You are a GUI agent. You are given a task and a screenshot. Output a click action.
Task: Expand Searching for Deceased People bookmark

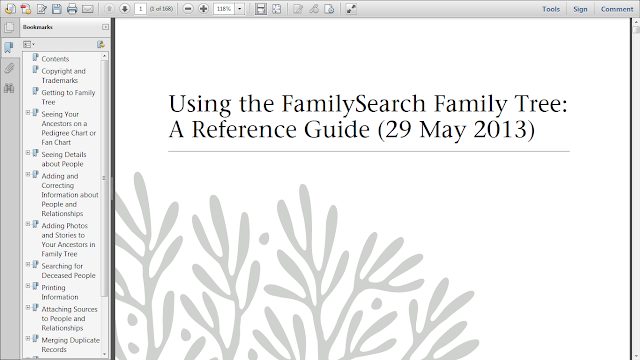click(x=28, y=264)
